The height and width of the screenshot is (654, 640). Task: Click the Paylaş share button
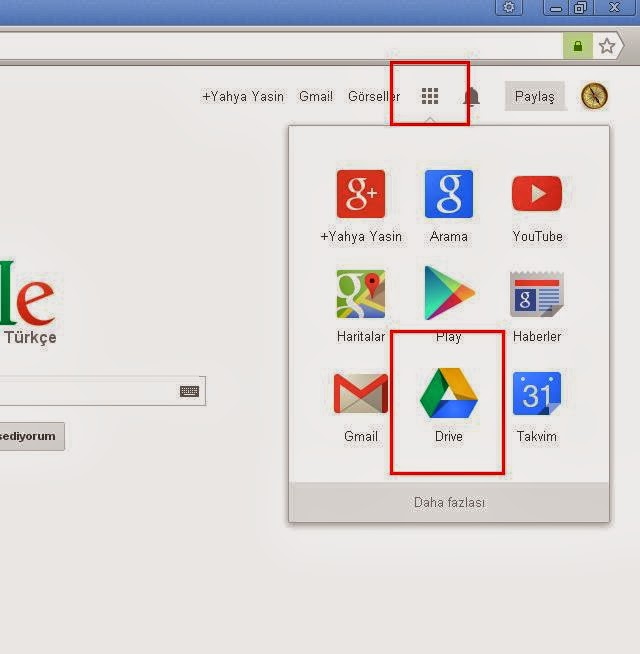click(534, 96)
